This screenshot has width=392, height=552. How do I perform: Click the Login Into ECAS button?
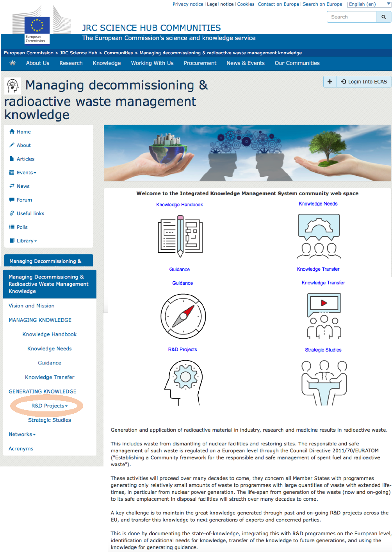pos(364,82)
